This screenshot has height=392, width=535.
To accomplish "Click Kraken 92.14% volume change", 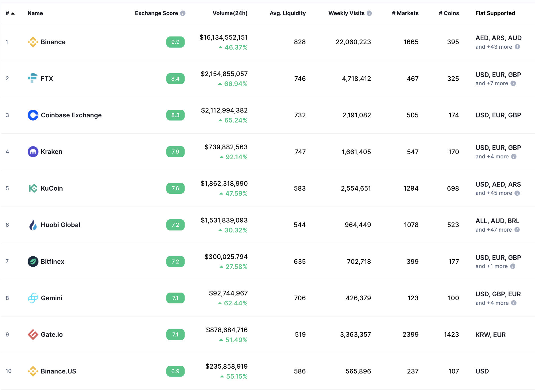I will click(x=234, y=157).
